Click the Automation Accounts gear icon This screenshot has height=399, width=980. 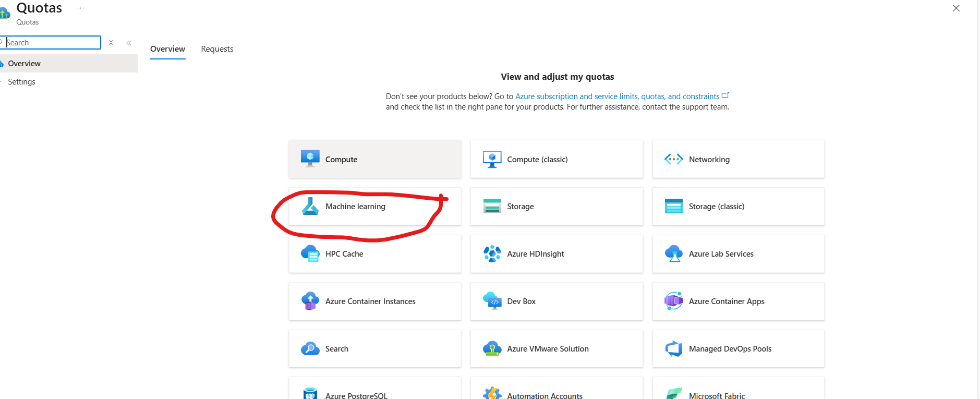coord(492,393)
